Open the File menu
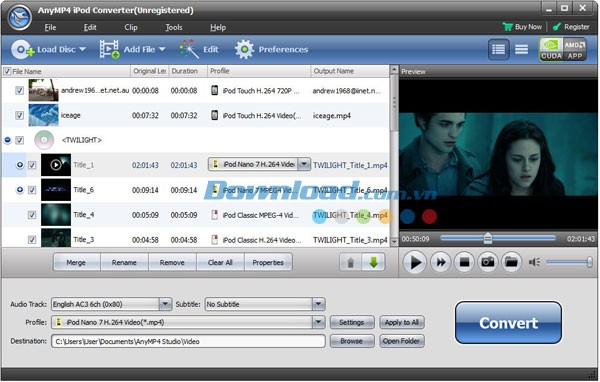Viewport: 600px width, 382px height. click(x=50, y=27)
